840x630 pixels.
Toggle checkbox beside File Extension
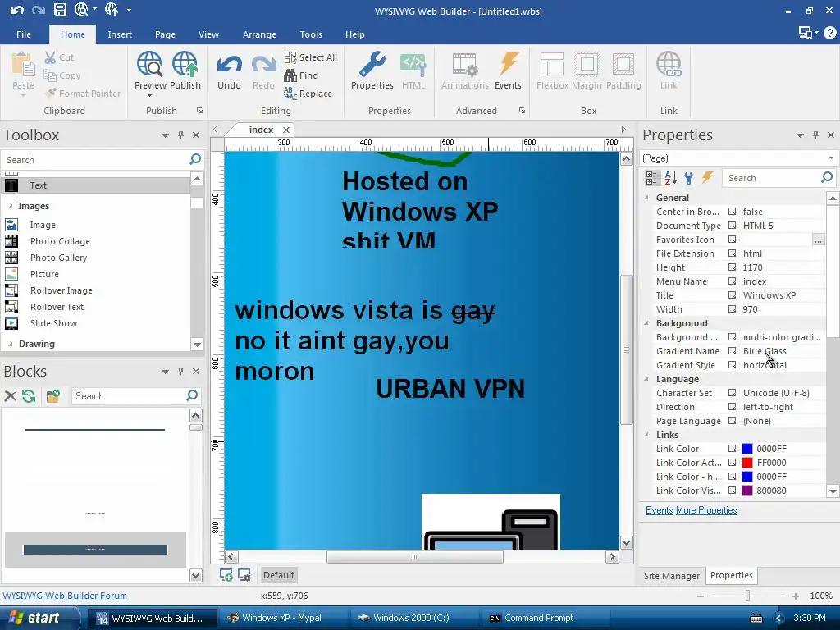[732, 253]
